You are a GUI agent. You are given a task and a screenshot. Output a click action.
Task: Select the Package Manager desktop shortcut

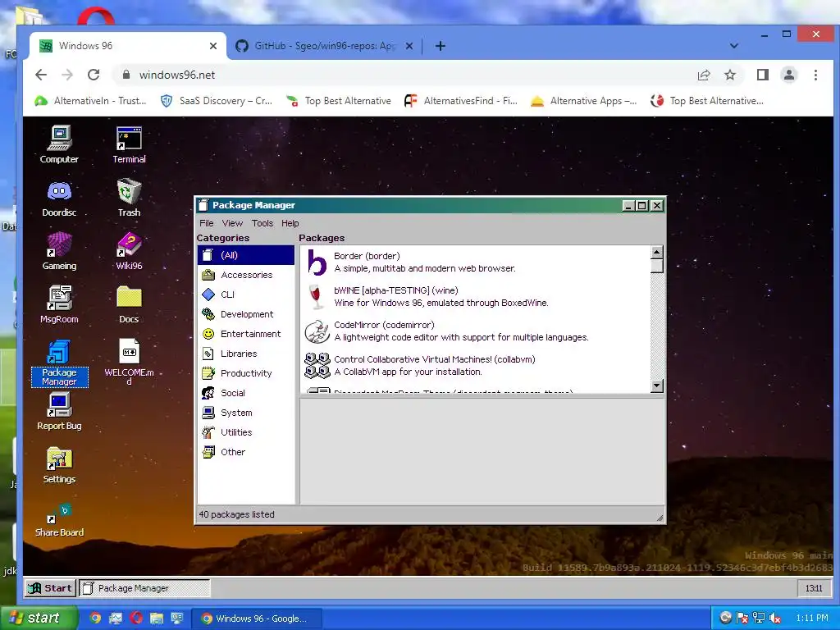[59, 363]
